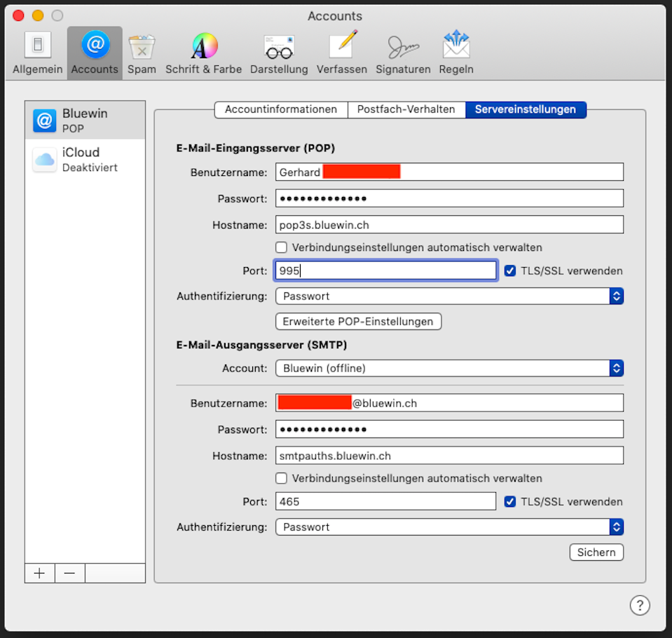Select the iCloud account in the sidebar

pyautogui.click(x=85, y=159)
